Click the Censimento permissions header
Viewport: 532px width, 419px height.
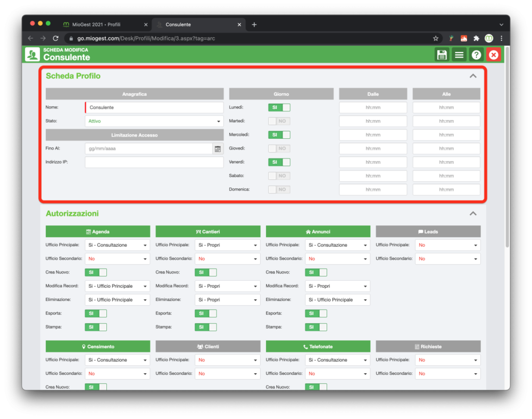pyautogui.click(x=98, y=347)
